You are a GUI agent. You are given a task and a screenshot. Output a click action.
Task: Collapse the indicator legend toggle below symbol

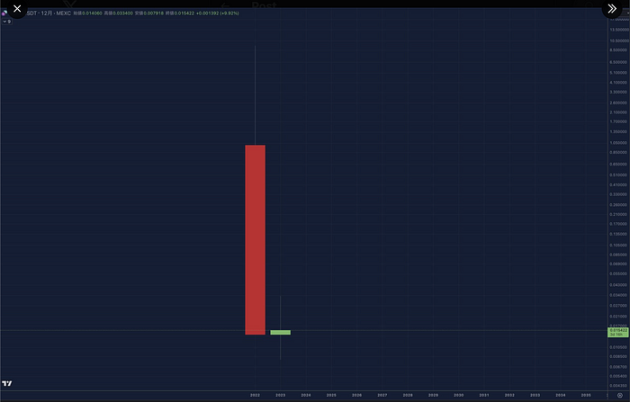coord(6,21)
